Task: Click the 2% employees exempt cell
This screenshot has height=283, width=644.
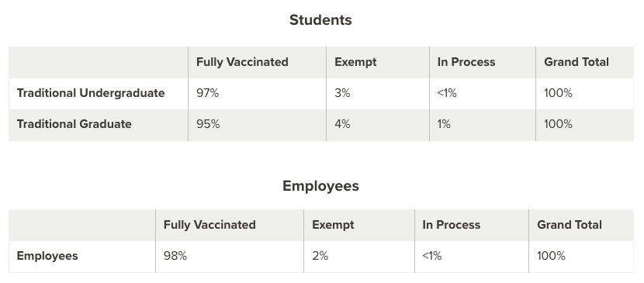Action: coord(320,256)
